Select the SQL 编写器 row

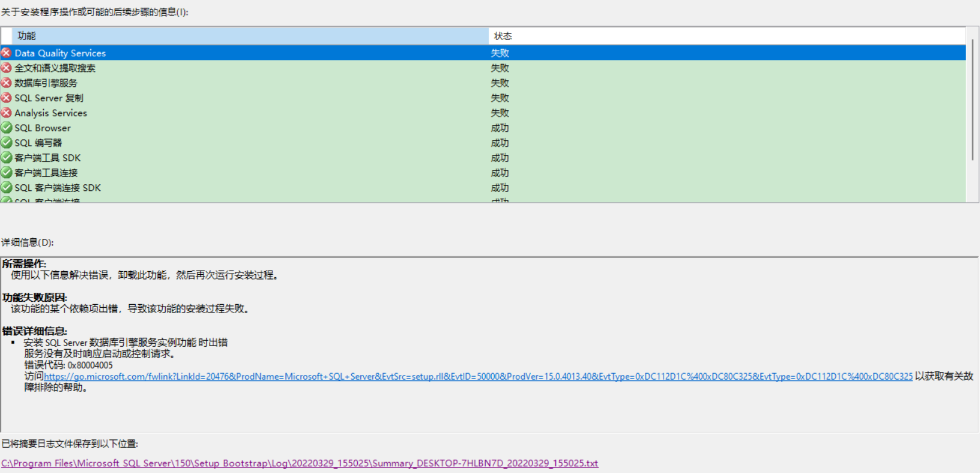pos(483,142)
